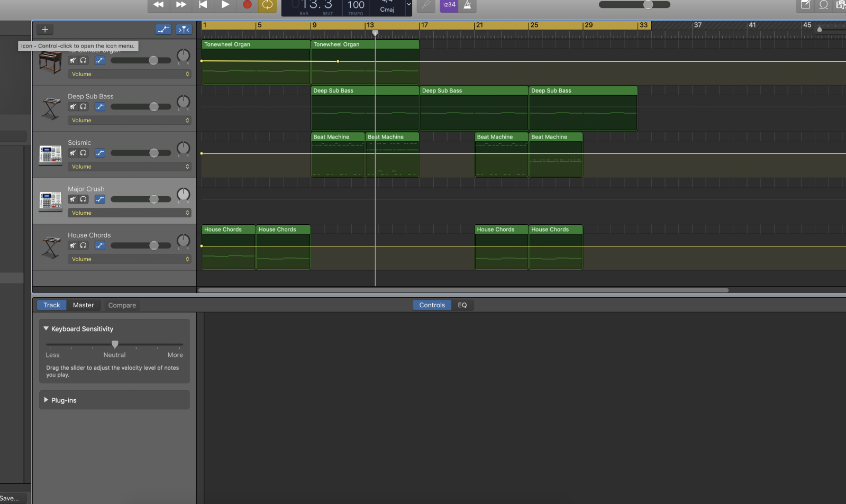Toggle automation on the Major Crush track
The image size is (846, 504).
click(100, 199)
